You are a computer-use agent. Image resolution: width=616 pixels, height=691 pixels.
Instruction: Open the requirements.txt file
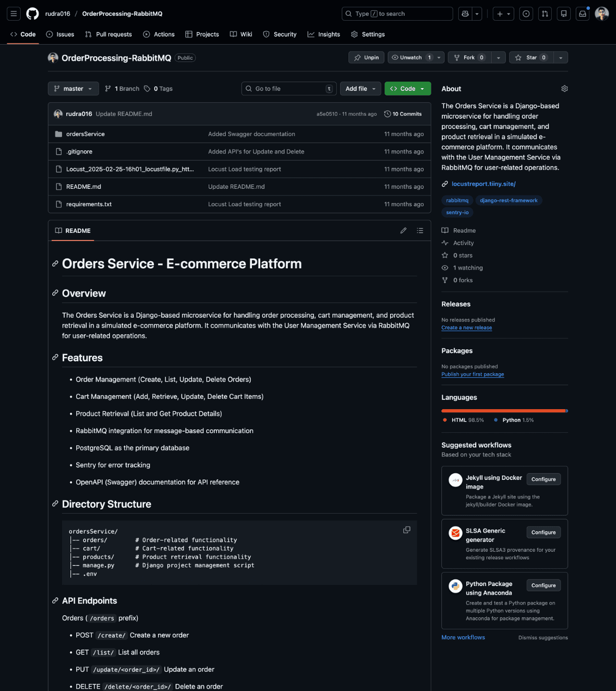click(x=89, y=204)
